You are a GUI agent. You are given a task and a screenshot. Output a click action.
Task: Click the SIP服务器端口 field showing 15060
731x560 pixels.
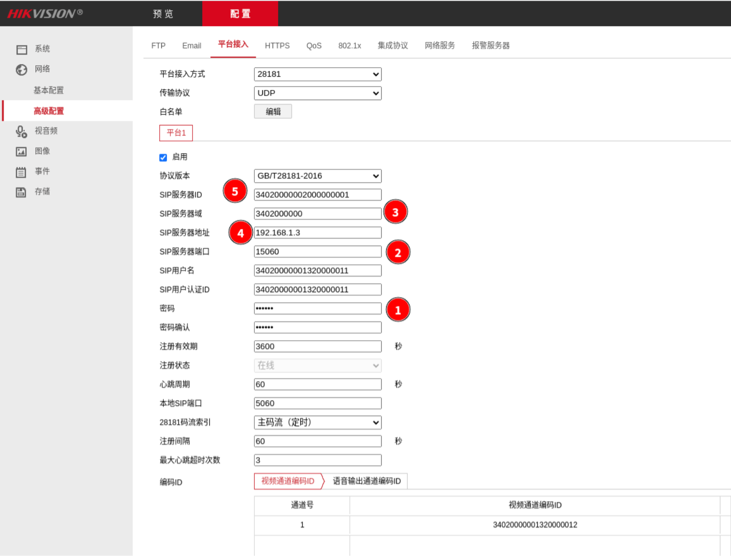(x=317, y=252)
